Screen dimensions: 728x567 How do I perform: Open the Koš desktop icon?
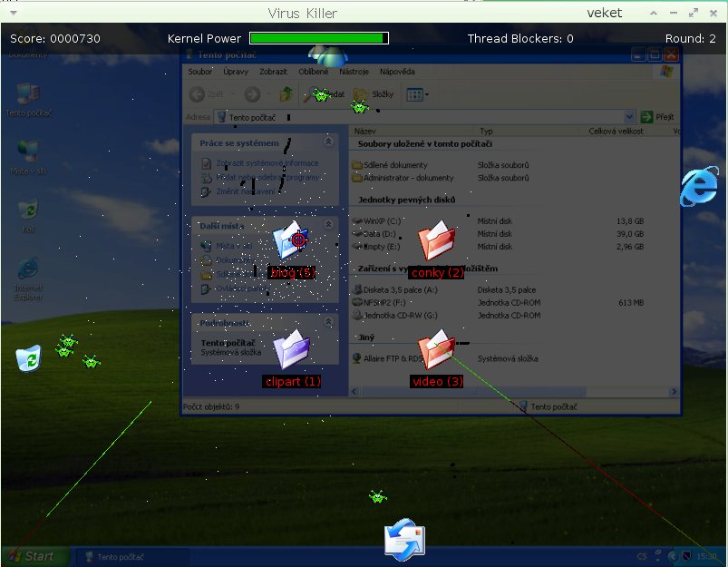point(28,216)
